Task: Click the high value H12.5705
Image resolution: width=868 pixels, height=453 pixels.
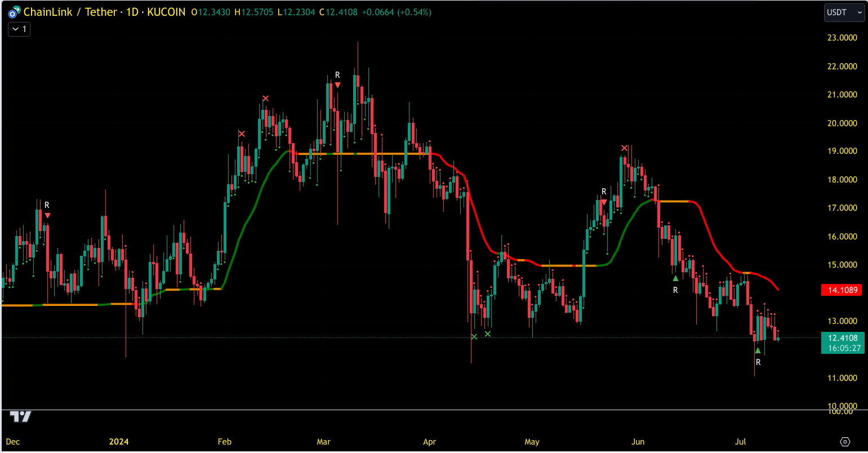Action: pyautogui.click(x=255, y=12)
